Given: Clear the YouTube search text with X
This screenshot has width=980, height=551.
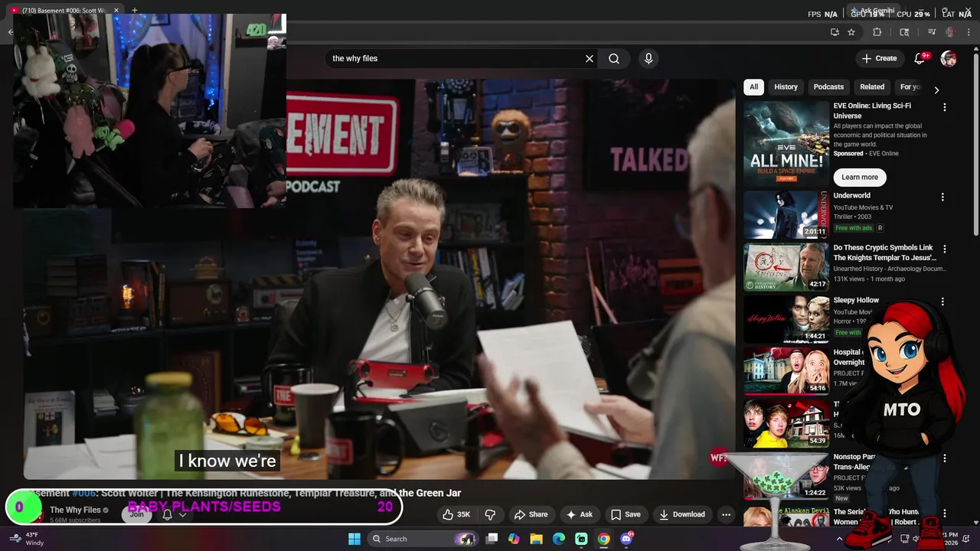Looking at the screenshot, I should pyautogui.click(x=590, y=58).
